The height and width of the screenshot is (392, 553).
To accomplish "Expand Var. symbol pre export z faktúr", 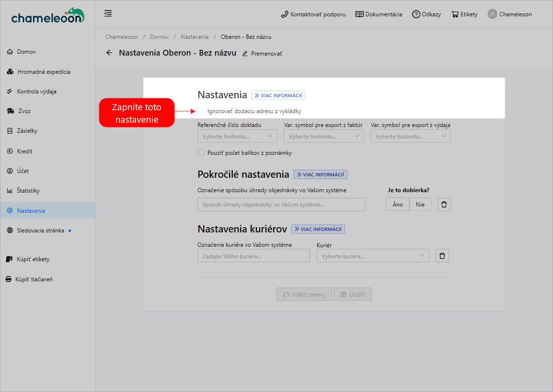I will click(324, 136).
